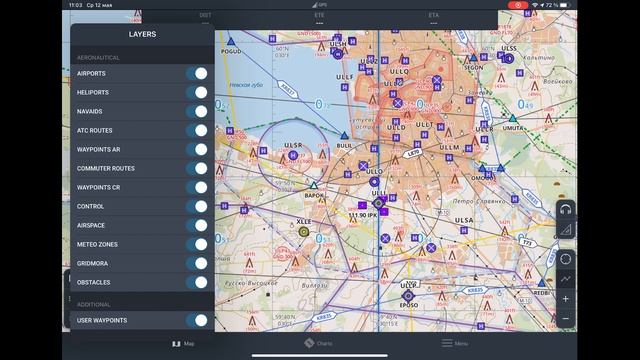This screenshot has width=640, height=360.
Task: Toggle the Heliports layer switch
Action: click(x=197, y=92)
